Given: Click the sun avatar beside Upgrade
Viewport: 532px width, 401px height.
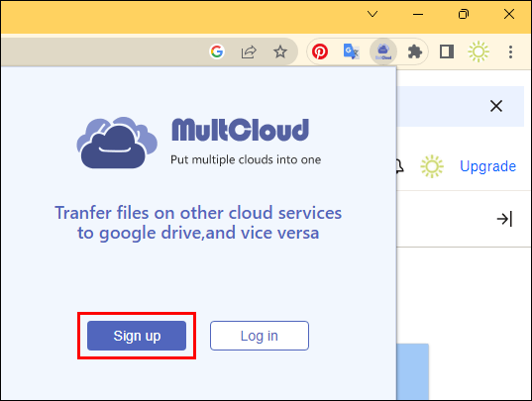Looking at the screenshot, I should [x=432, y=166].
